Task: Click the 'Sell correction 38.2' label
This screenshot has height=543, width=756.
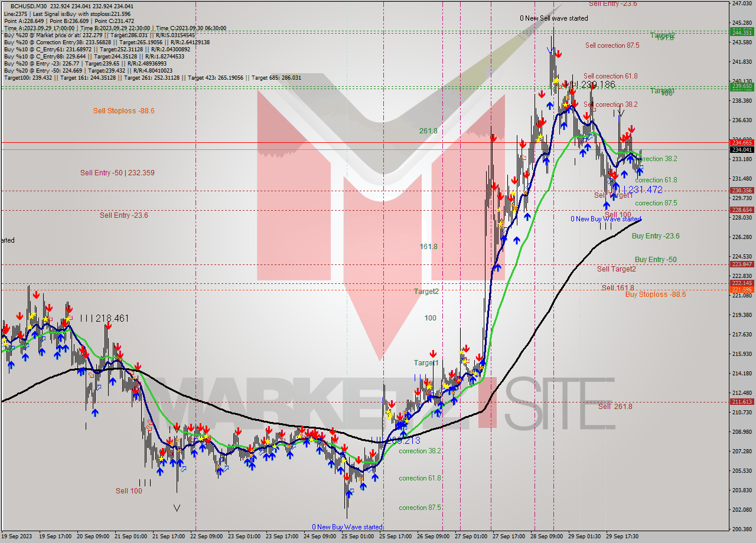Action: 610,104
